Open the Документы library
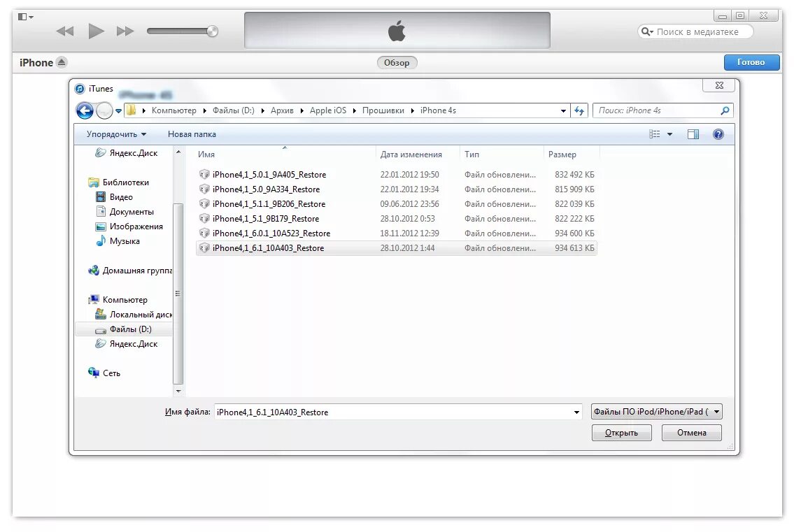The height and width of the screenshot is (532, 794). 125,212
